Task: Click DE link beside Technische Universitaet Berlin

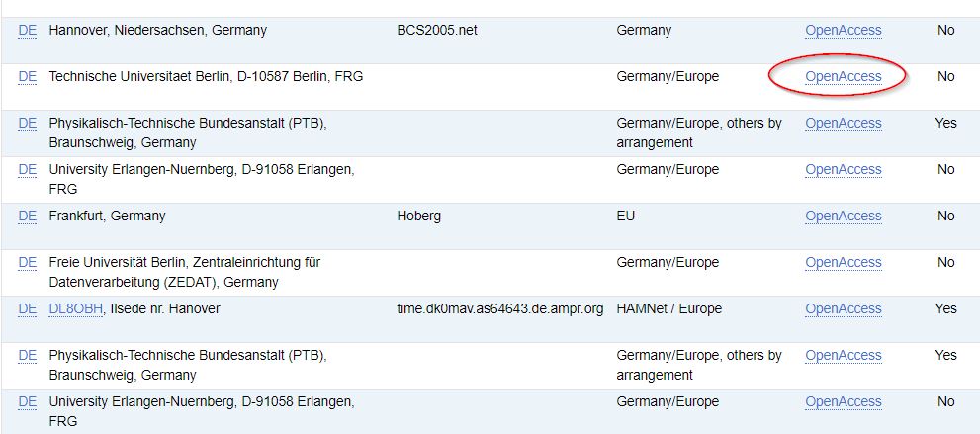Action: 28,76
